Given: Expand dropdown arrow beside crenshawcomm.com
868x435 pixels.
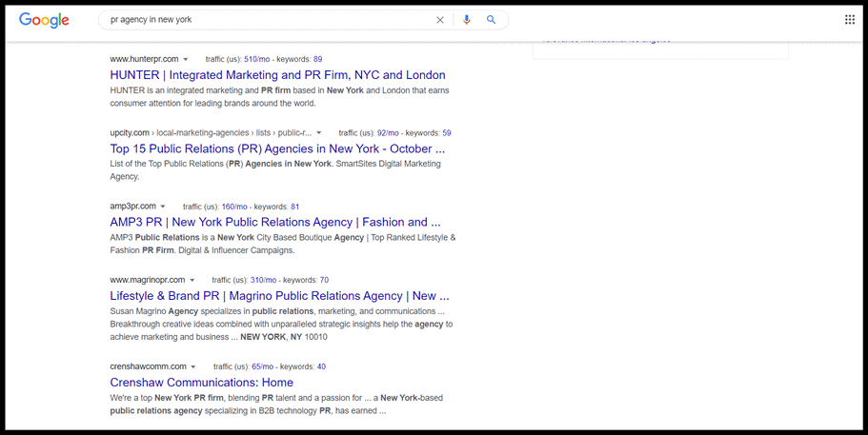Looking at the screenshot, I should (x=193, y=367).
